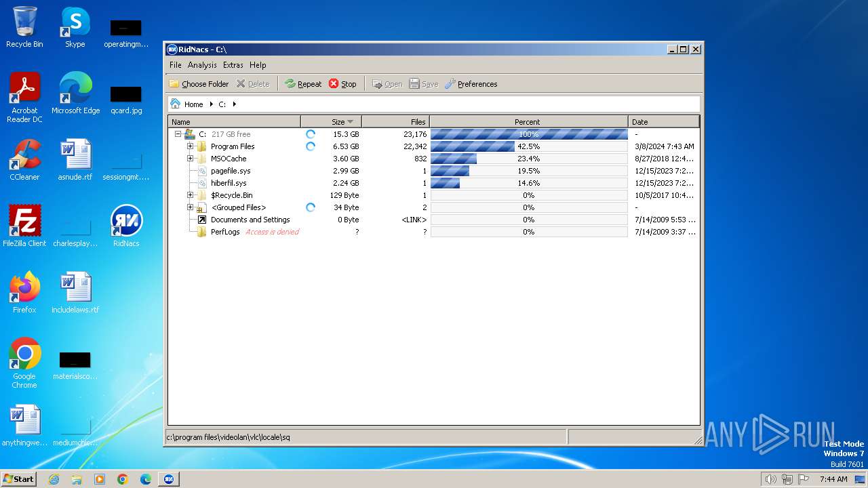This screenshot has height=488, width=868.
Task: Open the Skype desktop shortcut
Action: pyautogui.click(x=75, y=27)
